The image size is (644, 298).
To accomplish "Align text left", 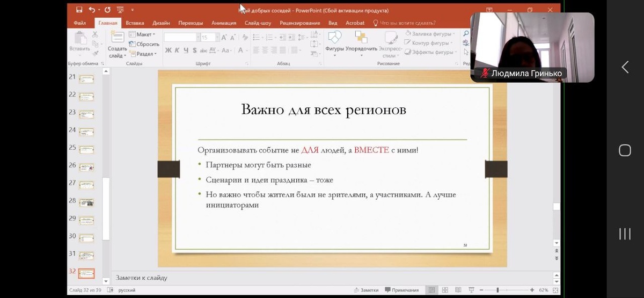I will [x=257, y=50].
